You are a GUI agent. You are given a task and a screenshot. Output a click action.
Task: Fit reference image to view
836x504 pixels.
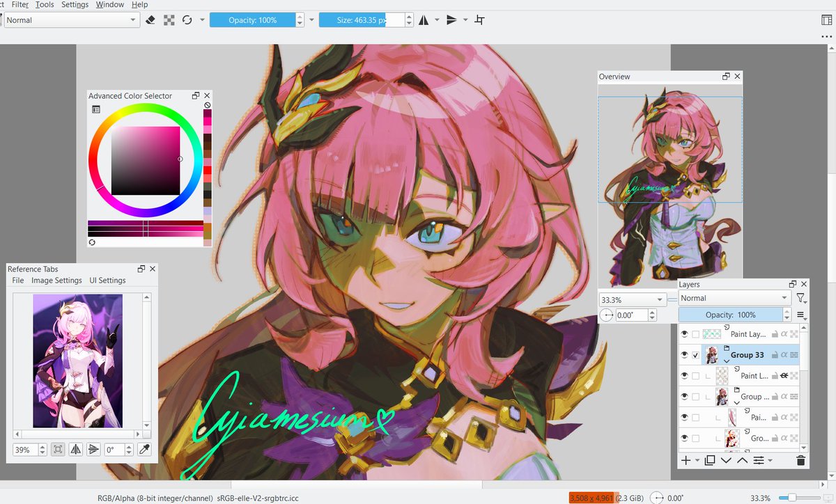click(x=58, y=450)
